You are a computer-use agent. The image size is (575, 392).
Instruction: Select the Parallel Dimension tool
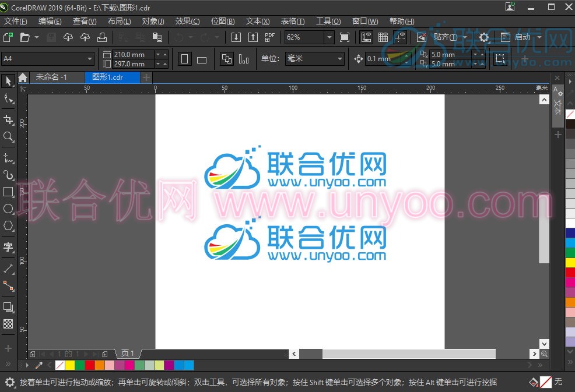tap(8, 269)
